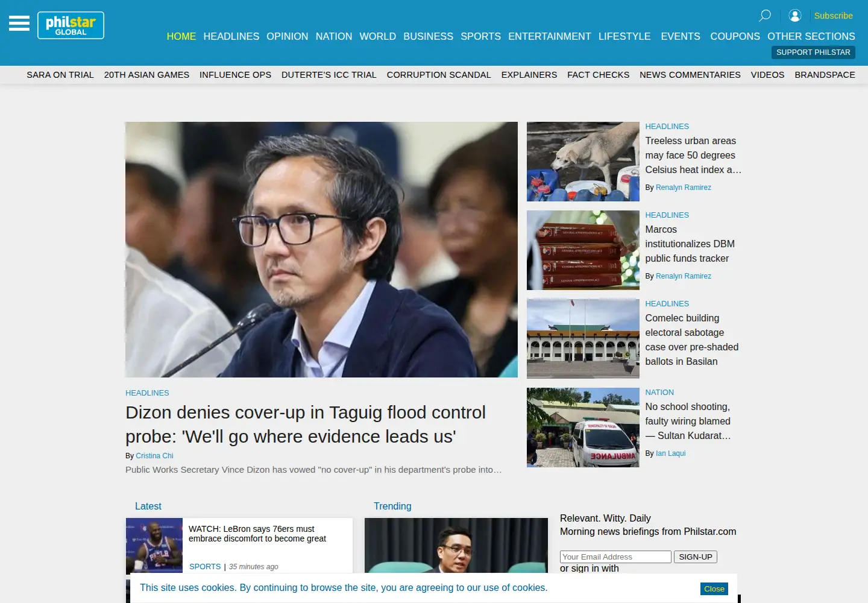Expand OTHER SECTIONS menu
This screenshot has height=603, width=868.
(811, 36)
